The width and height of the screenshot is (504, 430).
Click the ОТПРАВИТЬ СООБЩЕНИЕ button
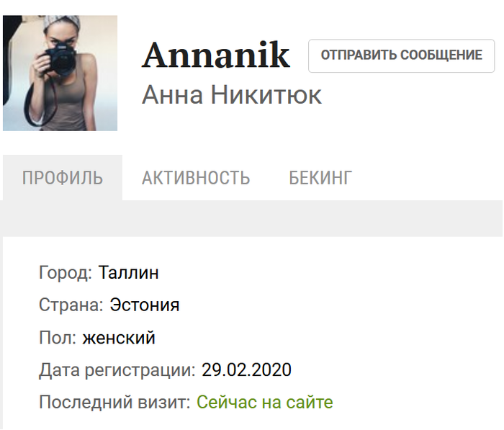coord(401,55)
